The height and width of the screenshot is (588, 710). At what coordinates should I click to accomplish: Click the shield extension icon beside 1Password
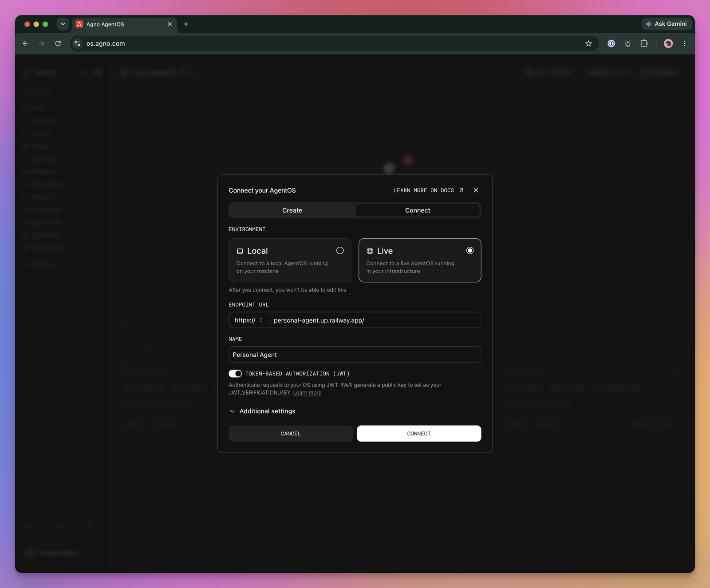(627, 43)
